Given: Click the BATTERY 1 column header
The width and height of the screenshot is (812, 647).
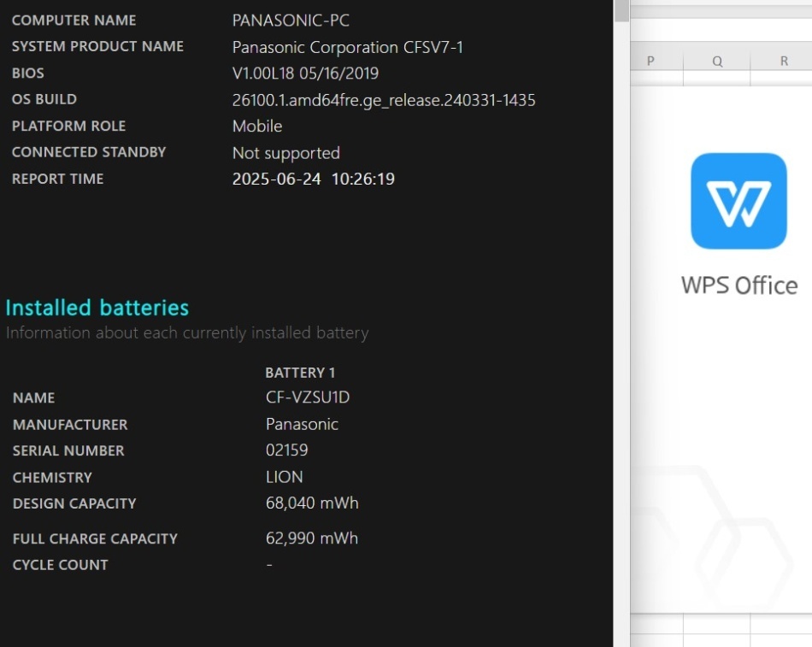Looking at the screenshot, I should [300, 373].
